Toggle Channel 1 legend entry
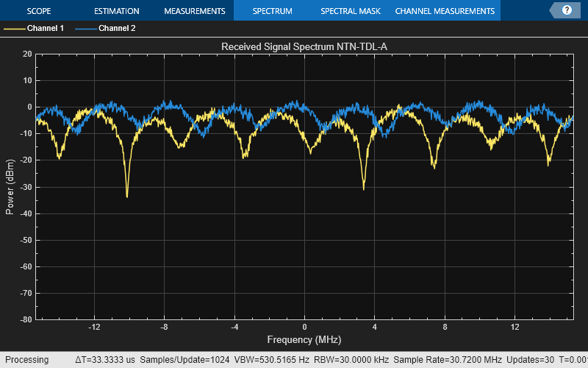This screenshot has height=368, width=588. (x=34, y=28)
